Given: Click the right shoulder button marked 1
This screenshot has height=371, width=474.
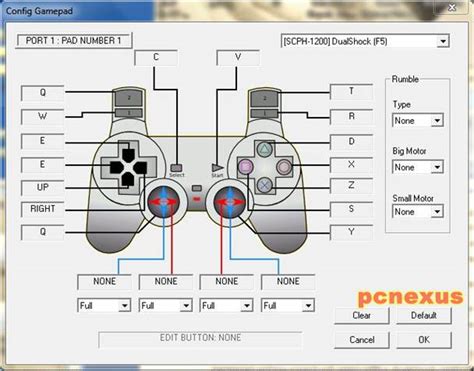Looking at the screenshot, I should click(x=264, y=113).
